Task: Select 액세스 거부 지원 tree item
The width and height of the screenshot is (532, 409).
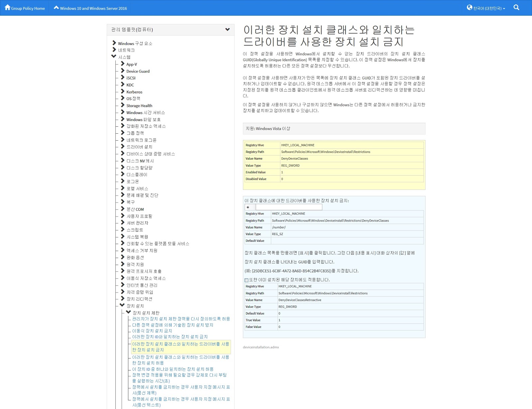Action: pos(142,250)
